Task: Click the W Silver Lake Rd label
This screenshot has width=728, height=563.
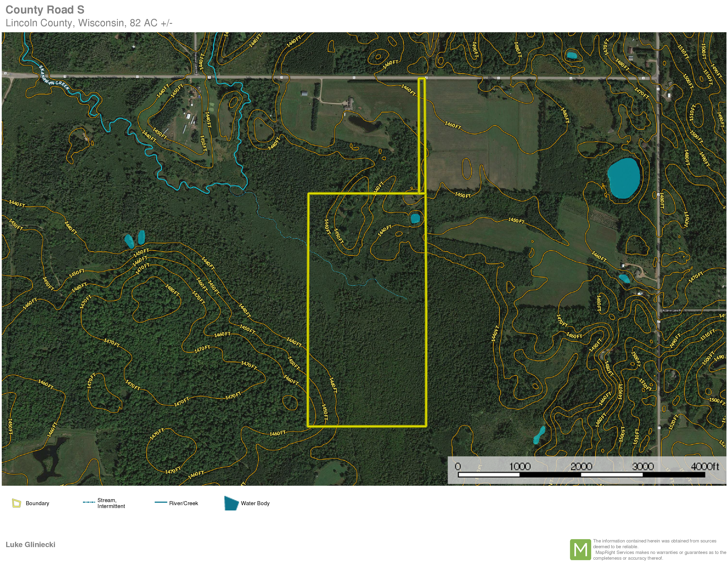Action: (672, 310)
